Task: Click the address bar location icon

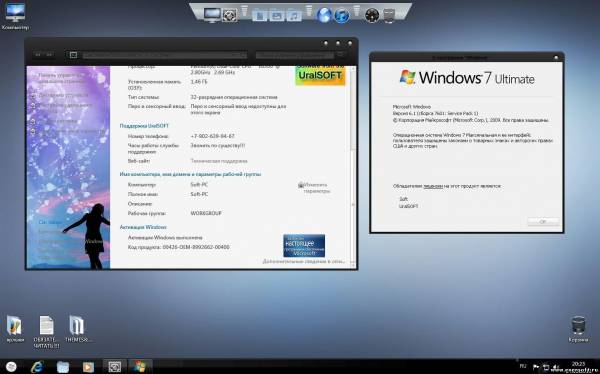Action: click(73, 55)
